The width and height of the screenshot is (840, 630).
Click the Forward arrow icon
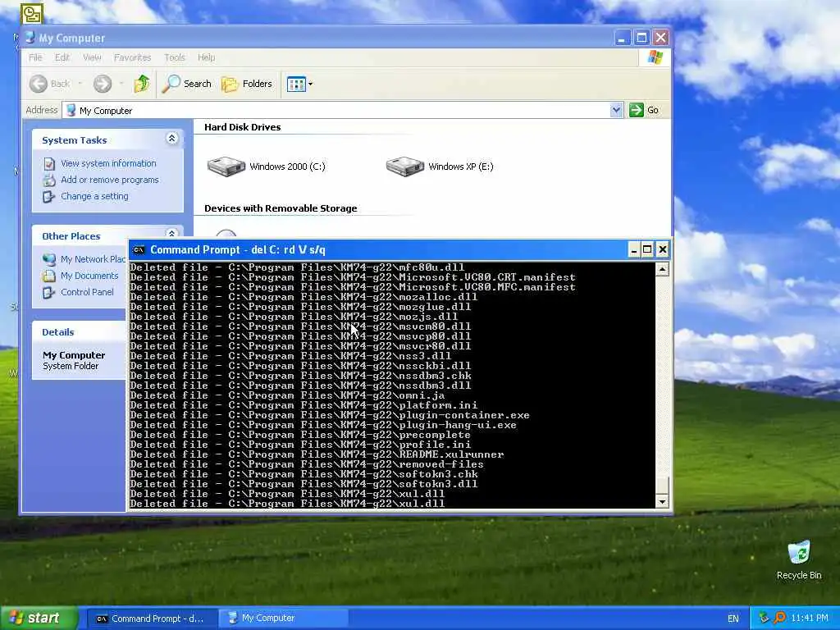tap(103, 84)
